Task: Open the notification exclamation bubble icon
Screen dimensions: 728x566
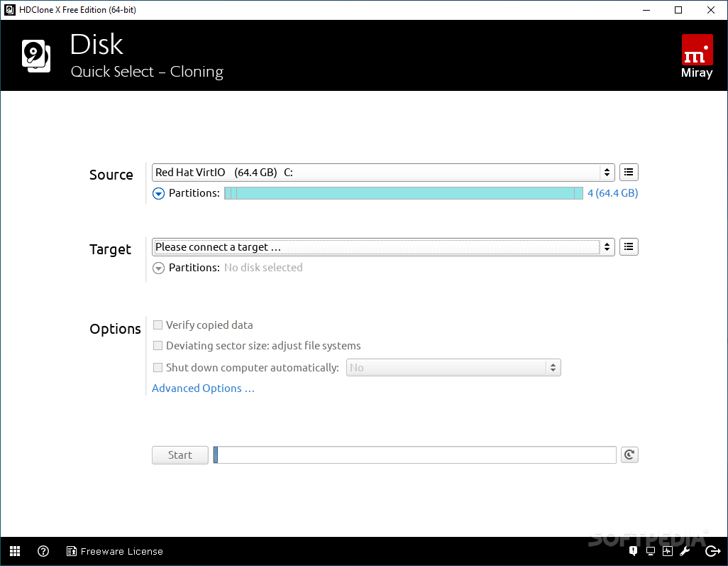Action: click(634, 551)
